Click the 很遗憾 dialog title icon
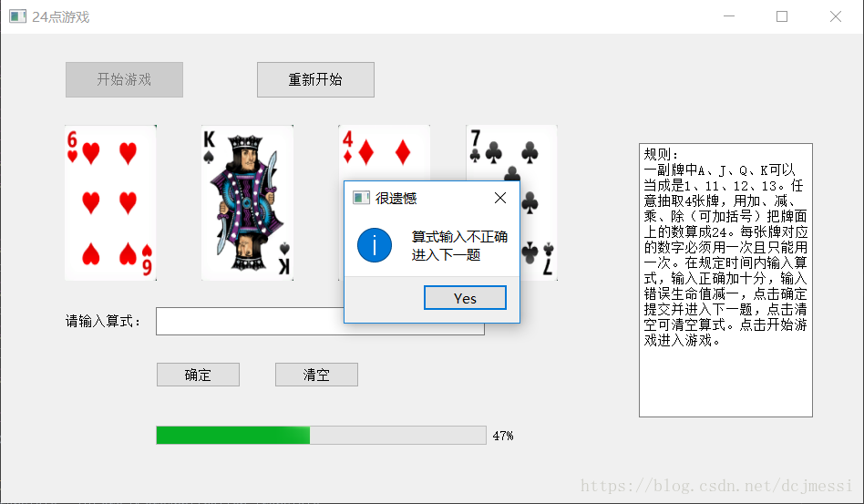Viewport: 864px width, 504px height. coord(361,198)
